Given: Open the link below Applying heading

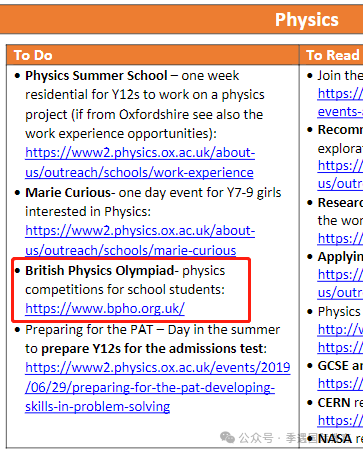Looking at the screenshot, I should click(x=340, y=284).
